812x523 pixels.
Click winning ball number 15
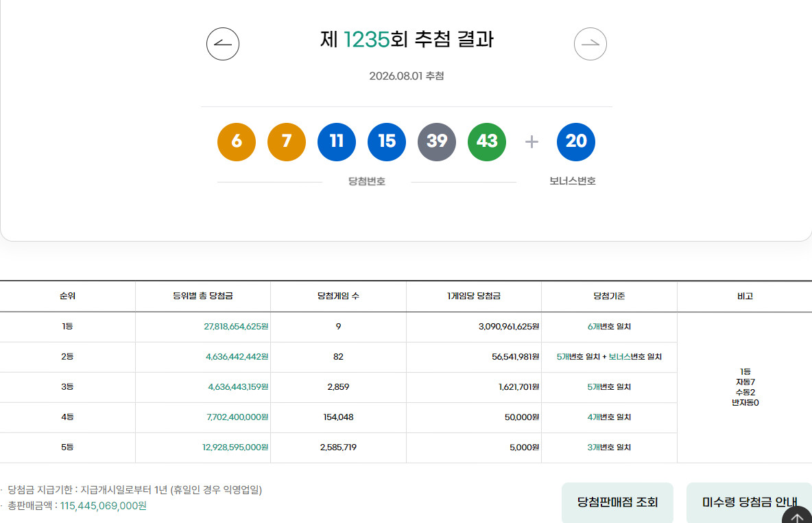tap(387, 142)
